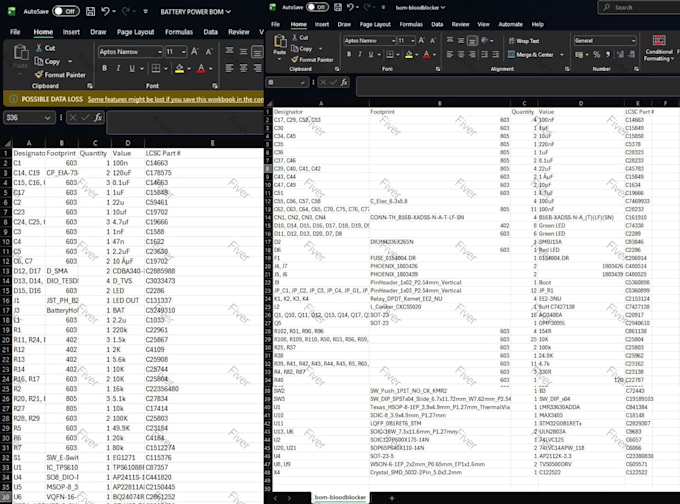Apply yellow fill color in left window
Viewport: 680px width, 504px height.
click(180, 69)
